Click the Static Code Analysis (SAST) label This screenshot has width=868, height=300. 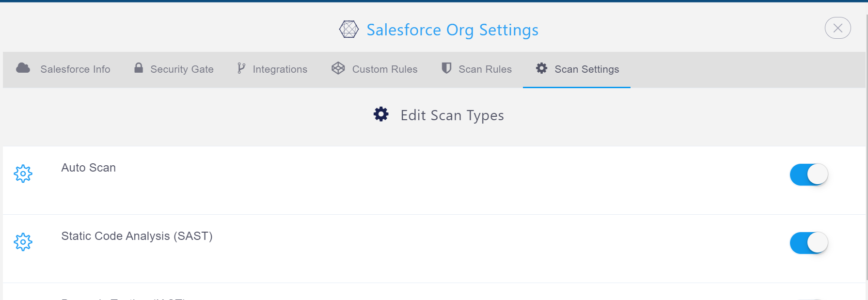pos(137,236)
